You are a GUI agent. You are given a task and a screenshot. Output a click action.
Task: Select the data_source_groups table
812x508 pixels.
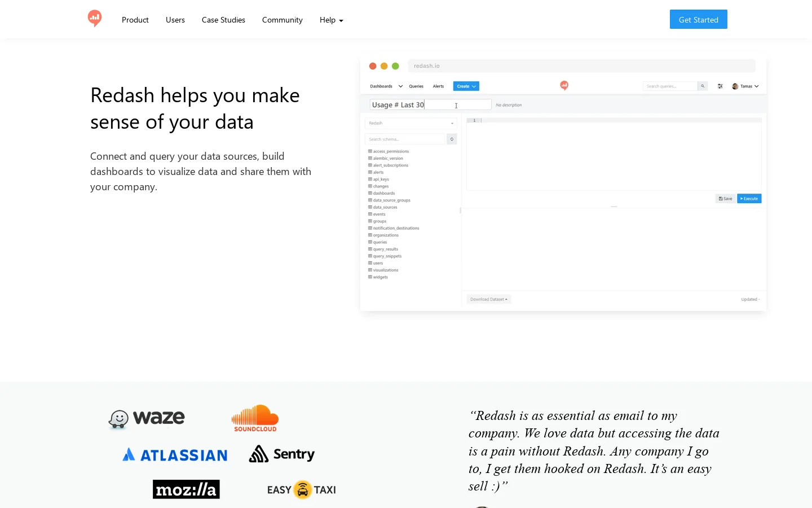(x=389, y=200)
